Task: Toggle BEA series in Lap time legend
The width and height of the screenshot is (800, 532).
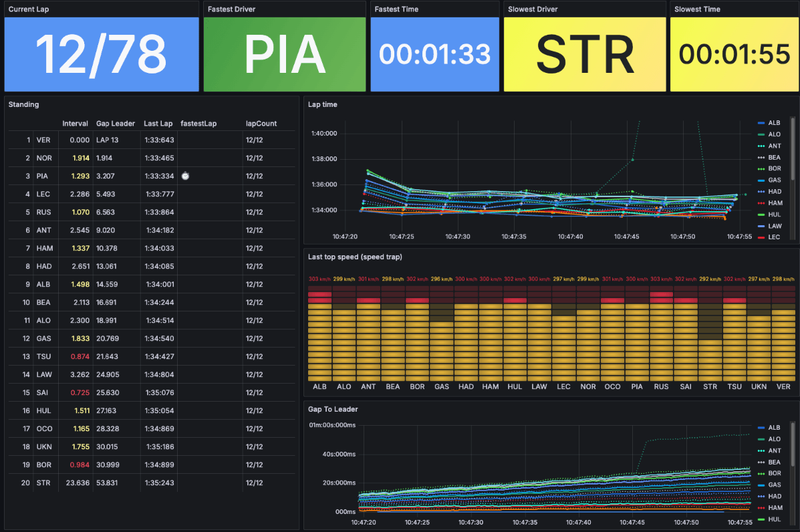Action: click(774, 158)
